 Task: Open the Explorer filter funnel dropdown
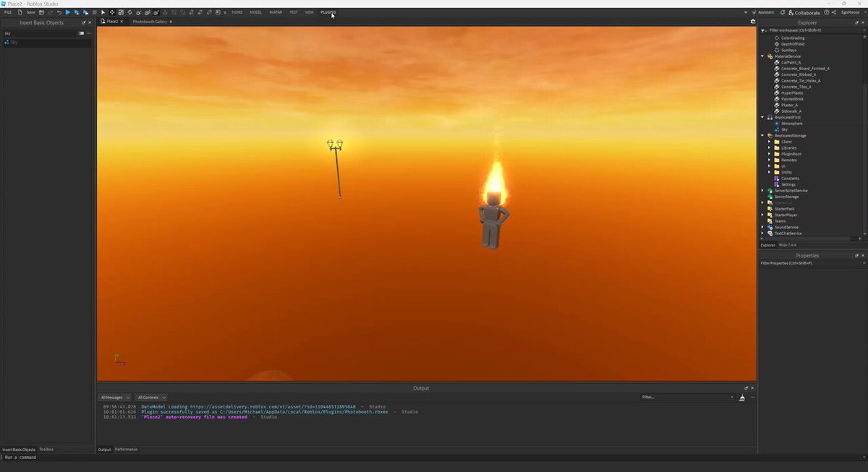[x=763, y=30]
